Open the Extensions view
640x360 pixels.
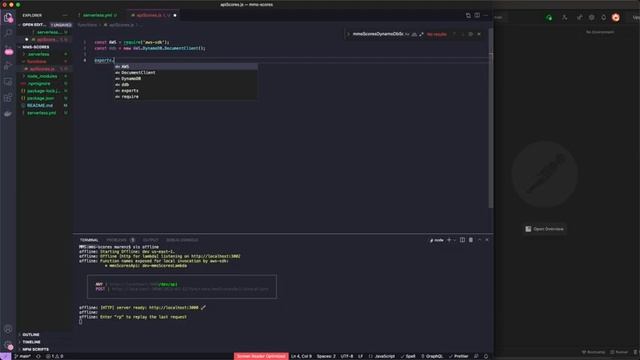tap(8, 98)
